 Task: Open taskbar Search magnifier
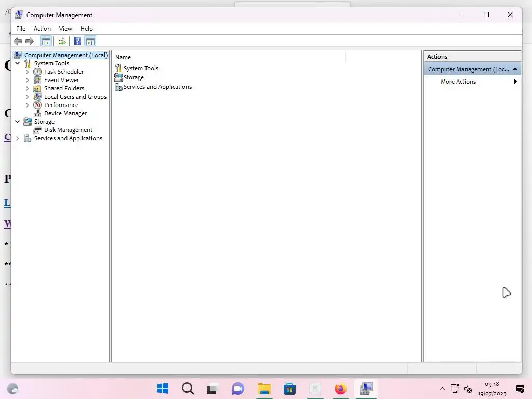coord(188,389)
